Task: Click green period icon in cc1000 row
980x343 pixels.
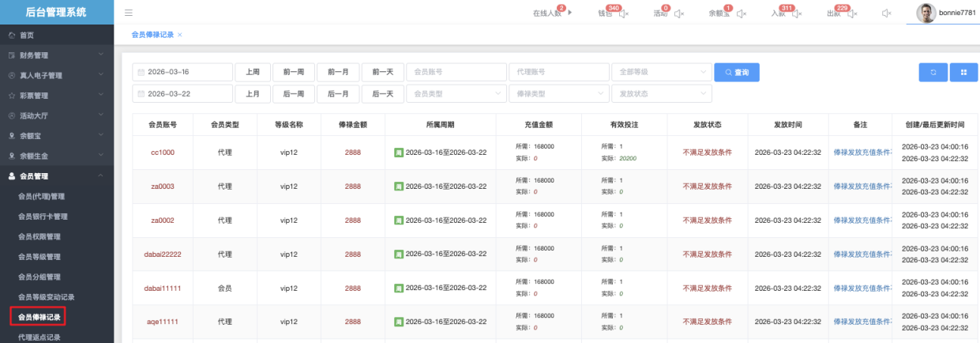Action: [399, 153]
